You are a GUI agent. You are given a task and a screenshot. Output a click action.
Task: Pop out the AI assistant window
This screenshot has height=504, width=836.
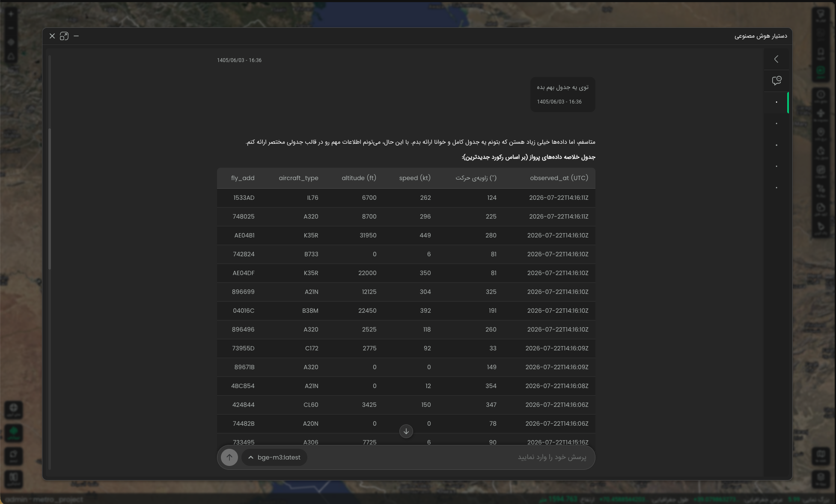click(x=64, y=36)
